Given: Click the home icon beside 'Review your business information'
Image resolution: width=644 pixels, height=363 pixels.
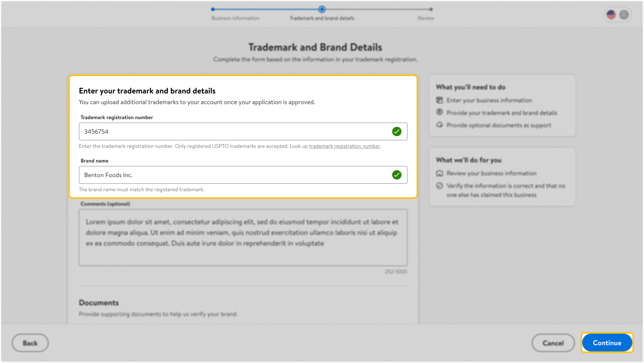Looking at the screenshot, I should 439,173.
